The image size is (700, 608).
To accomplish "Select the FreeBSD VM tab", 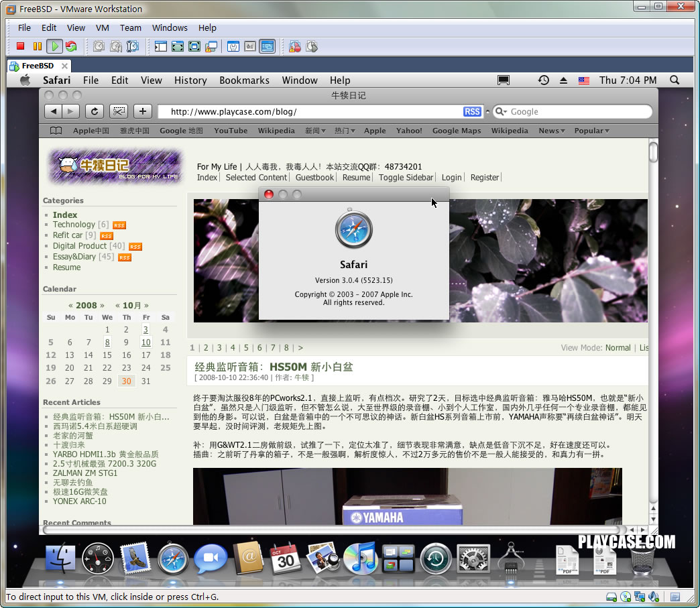I will 38,66.
